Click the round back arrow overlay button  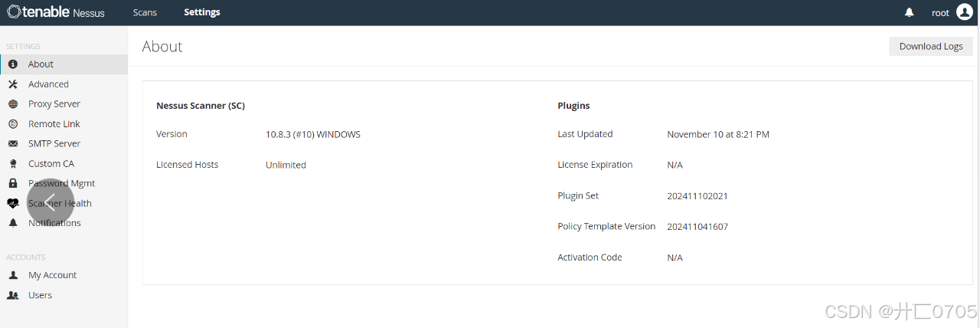click(51, 202)
